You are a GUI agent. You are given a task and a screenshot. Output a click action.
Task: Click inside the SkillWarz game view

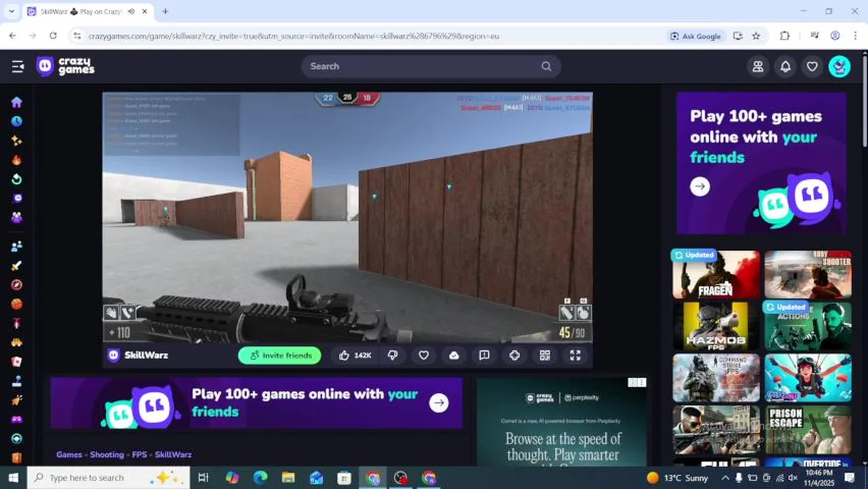click(x=347, y=217)
